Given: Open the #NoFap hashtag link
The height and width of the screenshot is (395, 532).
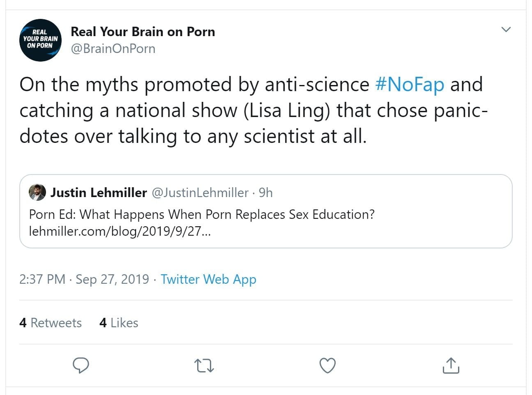Looking at the screenshot, I should [410, 85].
